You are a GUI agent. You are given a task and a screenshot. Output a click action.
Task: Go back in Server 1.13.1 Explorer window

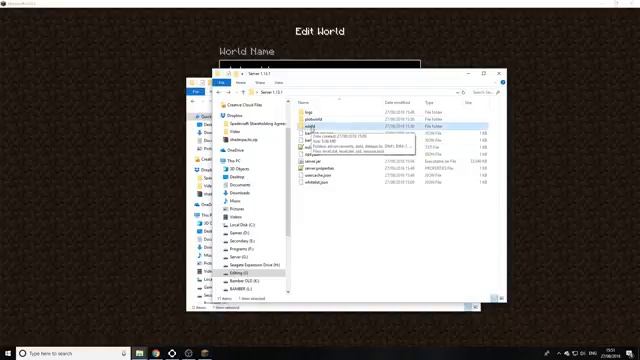coord(219,92)
